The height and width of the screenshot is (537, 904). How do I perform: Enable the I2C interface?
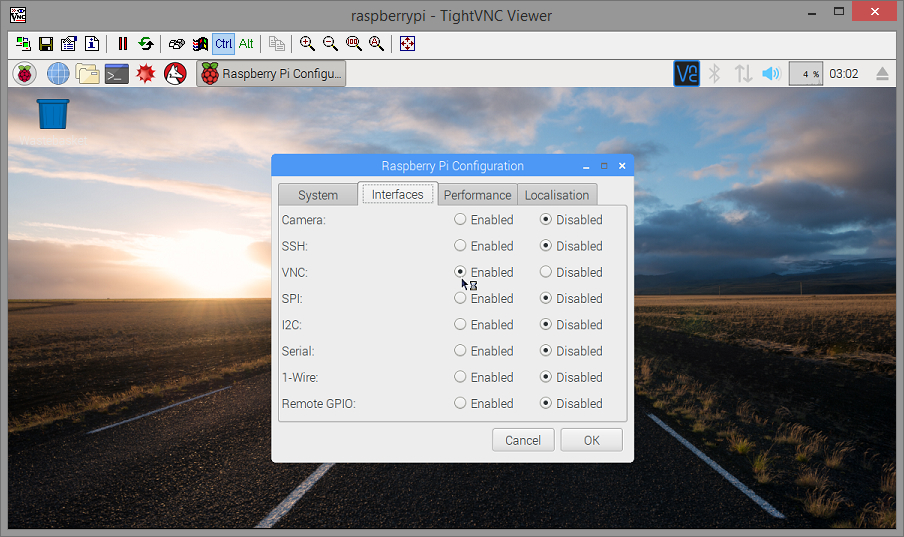484,325
